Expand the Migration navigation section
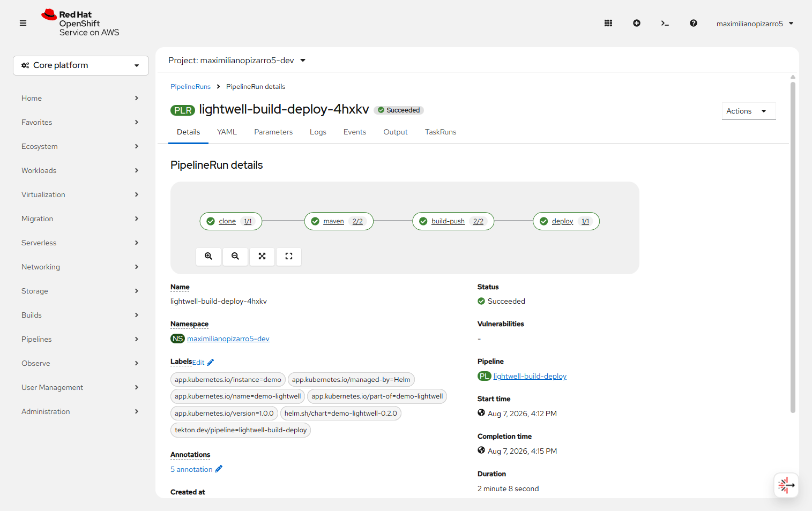 (x=80, y=219)
